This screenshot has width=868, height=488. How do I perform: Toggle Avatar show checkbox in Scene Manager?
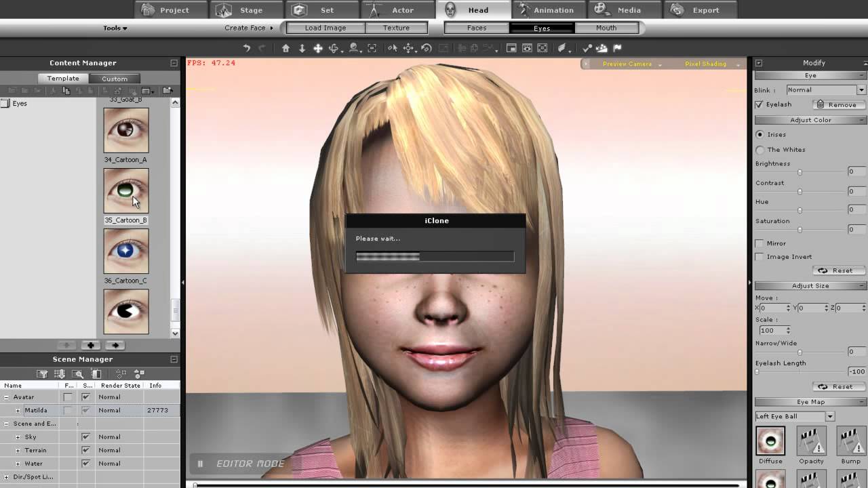coord(85,397)
